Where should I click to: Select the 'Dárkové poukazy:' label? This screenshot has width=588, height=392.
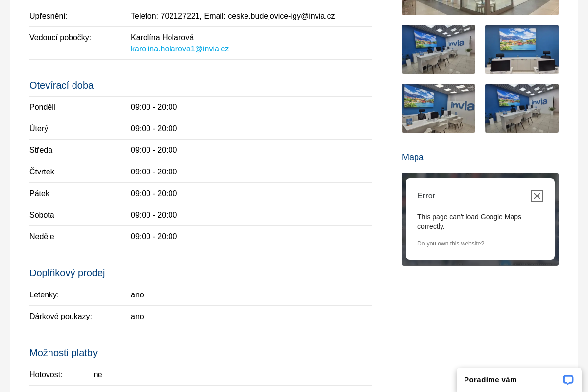click(61, 317)
